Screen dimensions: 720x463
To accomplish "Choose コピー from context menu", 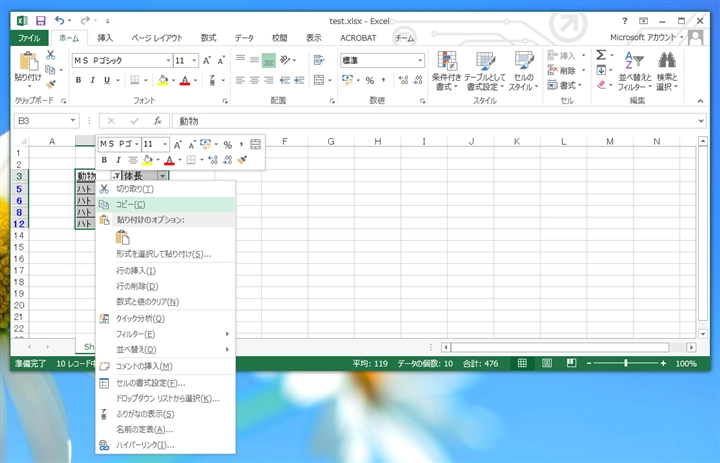I will 166,204.
